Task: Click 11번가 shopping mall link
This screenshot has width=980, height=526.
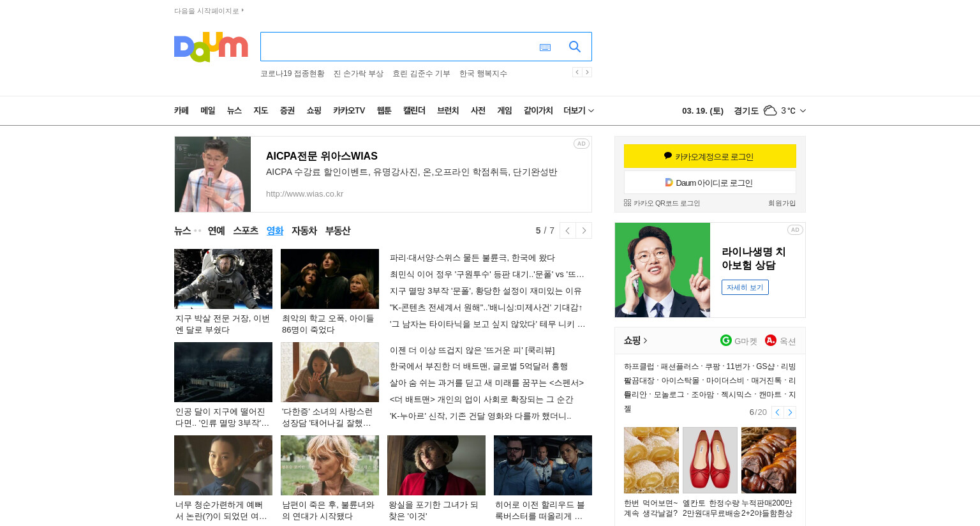Action: tap(738, 366)
